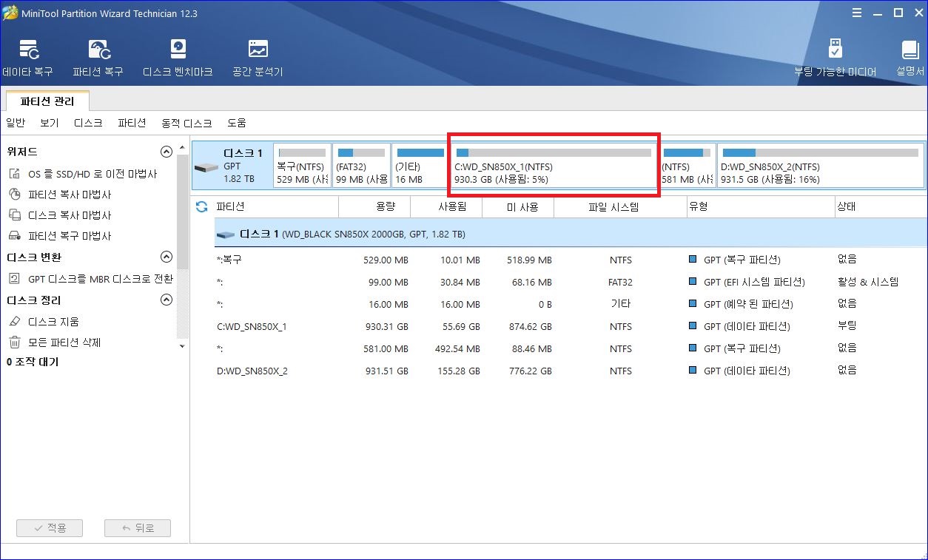This screenshot has height=560, width=928.
Task: Open the 설명서 manual
Action: [x=909, y=59]
